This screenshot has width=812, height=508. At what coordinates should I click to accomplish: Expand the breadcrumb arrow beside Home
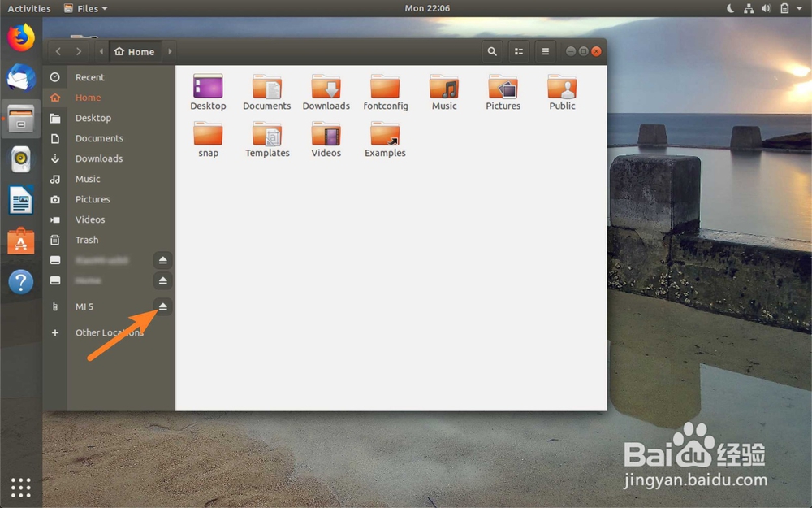pyautogui.click(x=169, y=50)
